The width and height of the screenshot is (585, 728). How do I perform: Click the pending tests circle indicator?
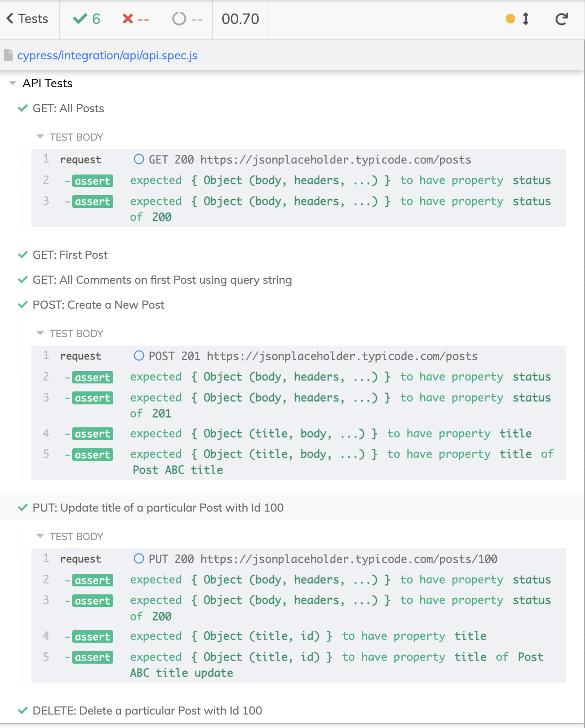(x=187, y=19)
